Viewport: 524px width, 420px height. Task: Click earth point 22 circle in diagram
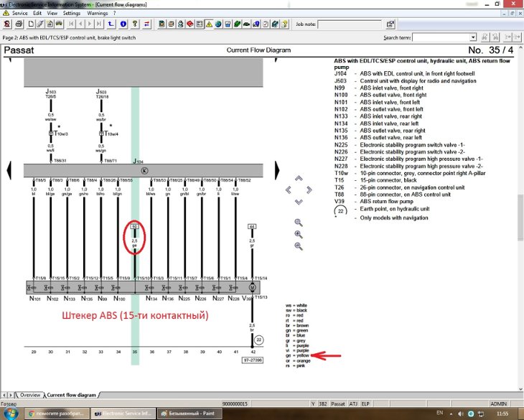pyautogui.click(x=258, y=340)
